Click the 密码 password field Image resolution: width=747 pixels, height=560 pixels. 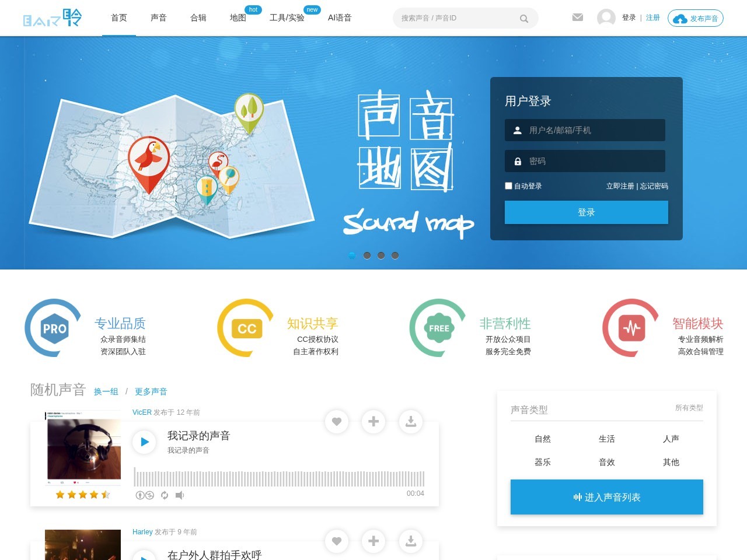tap(585, 161)
